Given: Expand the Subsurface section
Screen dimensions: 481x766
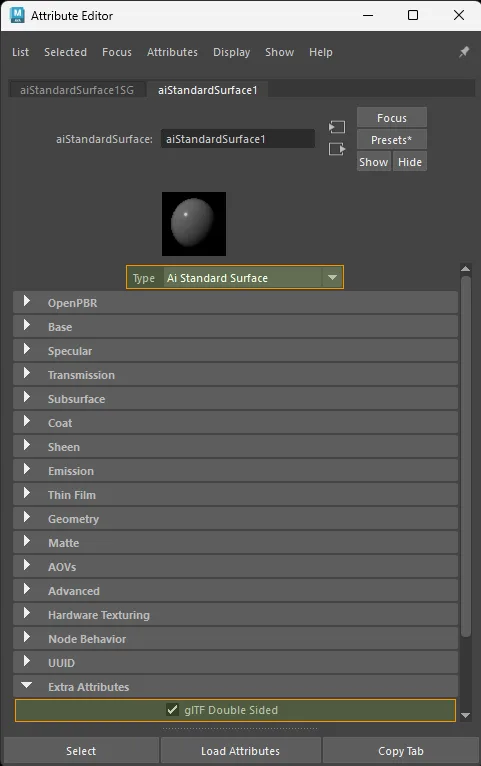Looking at the screenshot, I should [235, 399].
